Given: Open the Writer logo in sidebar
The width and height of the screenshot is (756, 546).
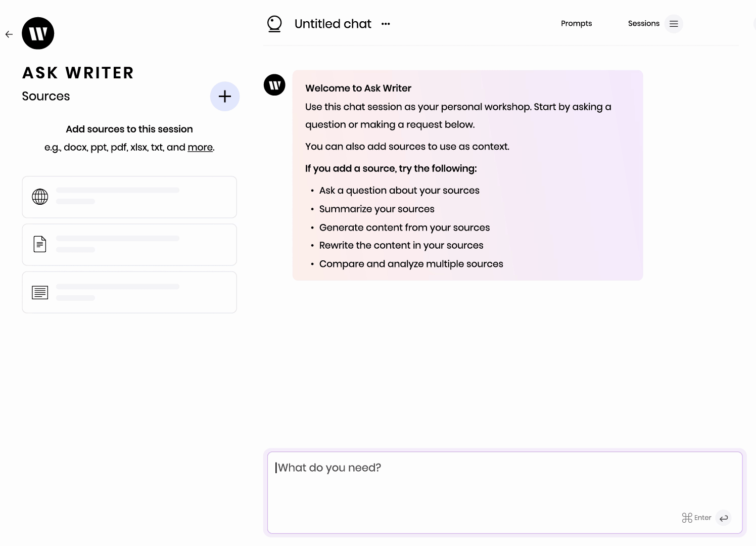Looking at the screenshot, I should point(38,33).
